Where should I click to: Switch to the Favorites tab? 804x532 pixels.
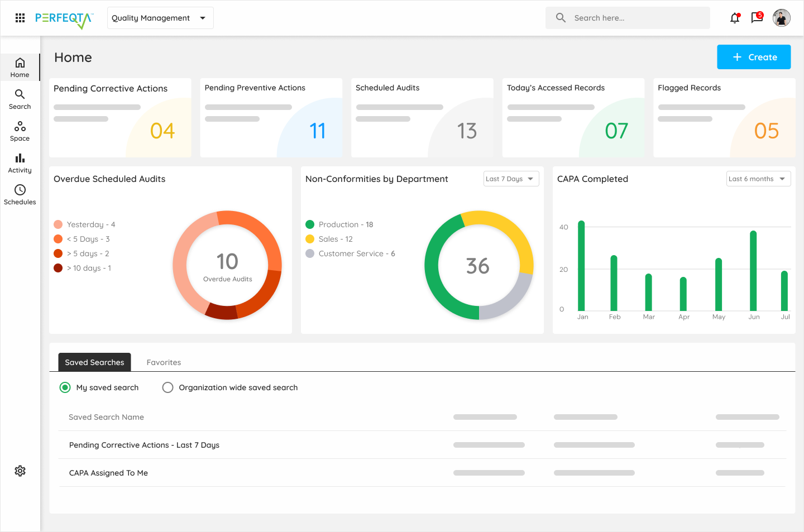tap(164, 362)
